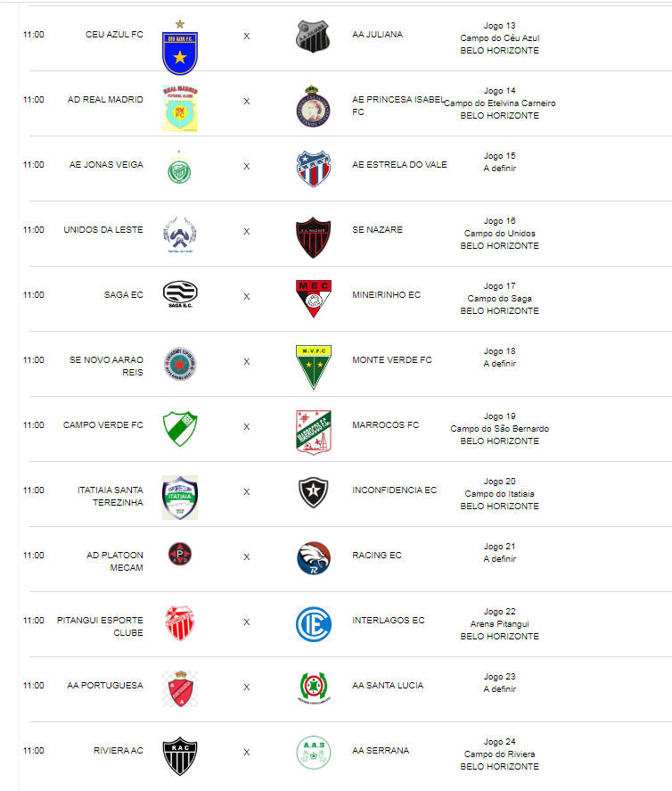Open the AA Juliana black striped crest

click(x=313, y=37)
